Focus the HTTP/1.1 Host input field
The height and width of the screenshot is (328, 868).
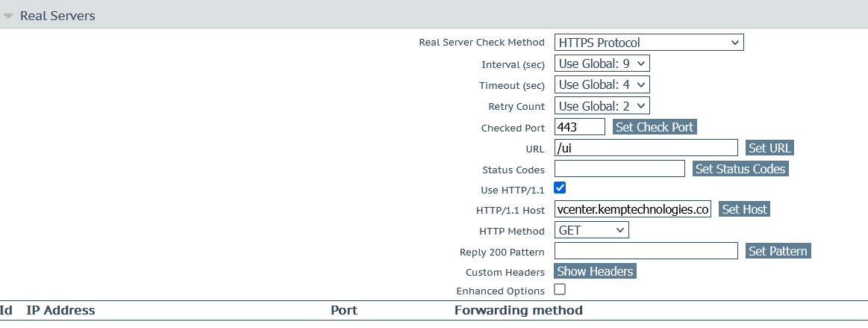click(x=633, y=209)
